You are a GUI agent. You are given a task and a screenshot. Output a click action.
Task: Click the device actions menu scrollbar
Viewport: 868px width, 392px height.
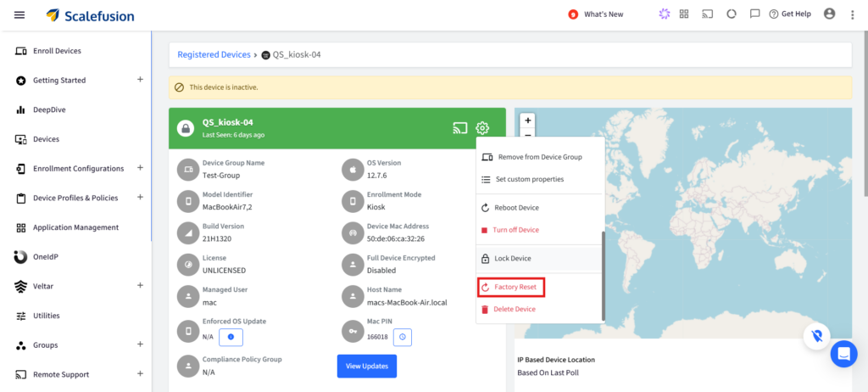[604, 276]
